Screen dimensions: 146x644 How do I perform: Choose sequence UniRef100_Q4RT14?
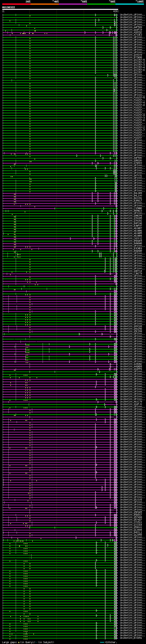[131, 271]
